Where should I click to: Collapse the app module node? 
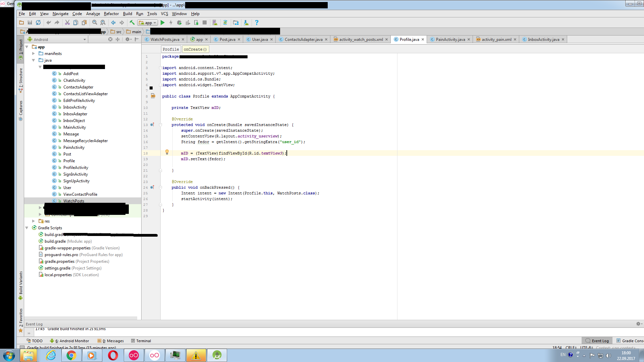pyautogui.click(x=27, y=47)
